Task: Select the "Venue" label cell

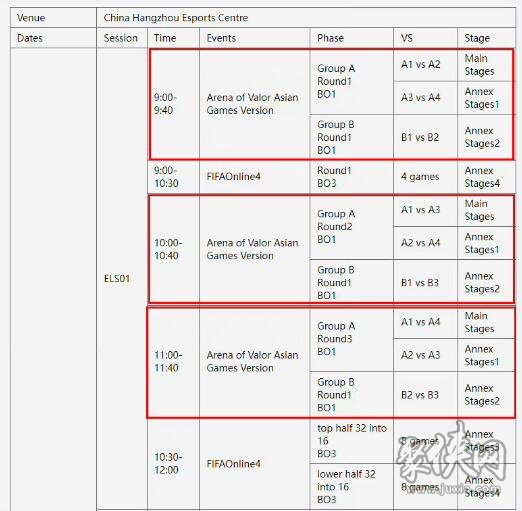Action: [x=53, y=18]
